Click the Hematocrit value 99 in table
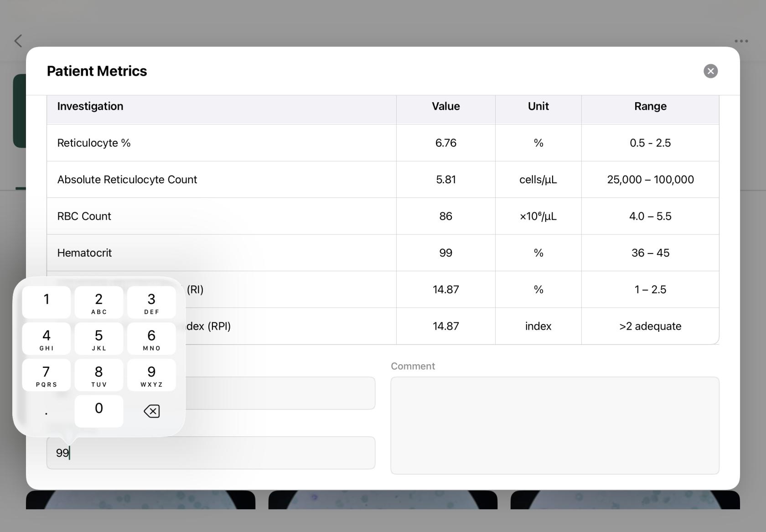766x532 pixels. (446, 253)
